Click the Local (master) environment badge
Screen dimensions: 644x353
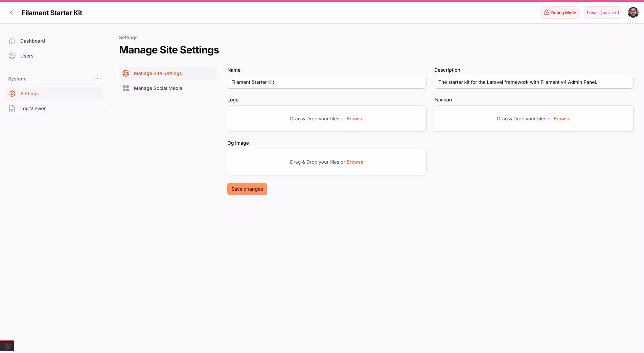[x=603, y=13]
